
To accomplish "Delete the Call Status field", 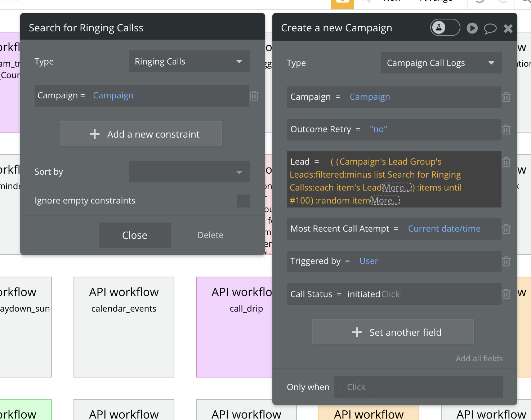I will 506,294.
